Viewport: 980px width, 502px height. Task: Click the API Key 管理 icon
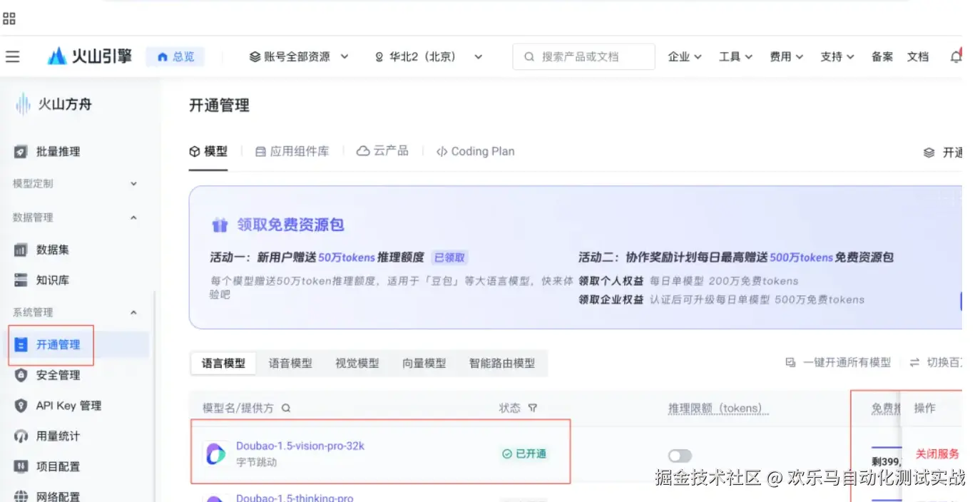pos(21,405)
